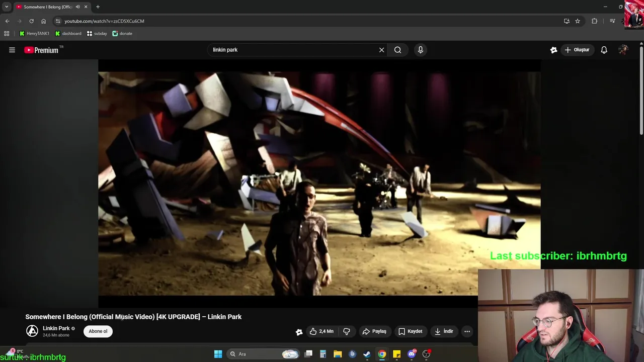Open File Explorer from the taskbar
Image resolution: width=644 pixels, height=362 pixels.
tap(338, 354)
